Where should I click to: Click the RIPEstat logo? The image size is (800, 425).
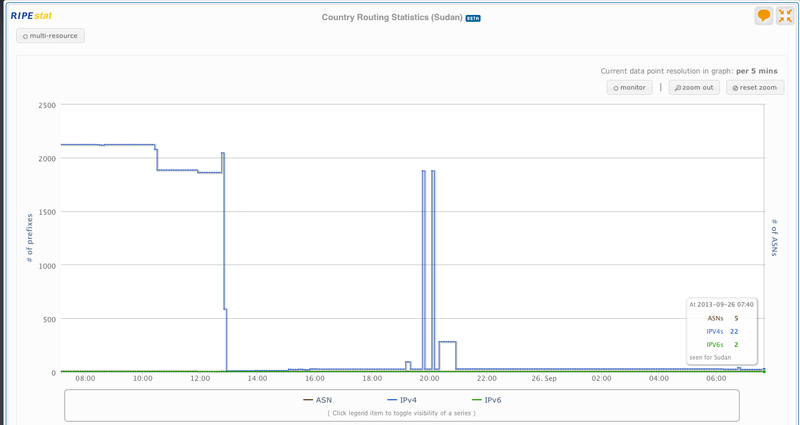(x=29, y=16)
